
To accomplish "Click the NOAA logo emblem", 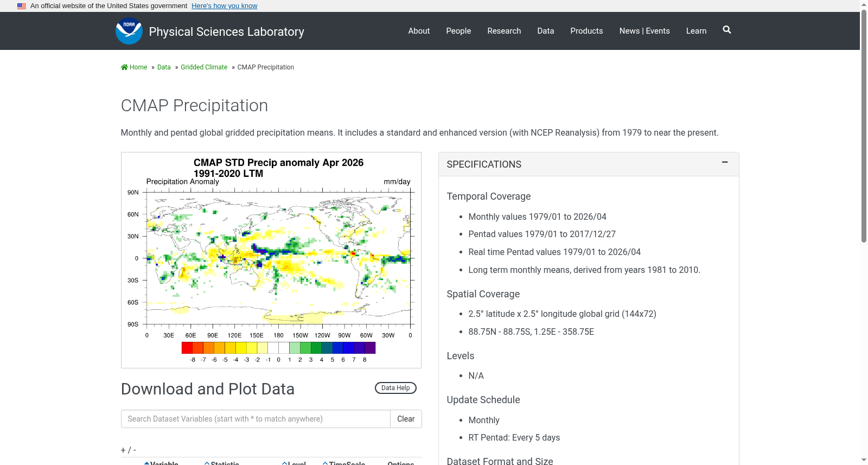I will pyautogui.click(x=129, y=31).
